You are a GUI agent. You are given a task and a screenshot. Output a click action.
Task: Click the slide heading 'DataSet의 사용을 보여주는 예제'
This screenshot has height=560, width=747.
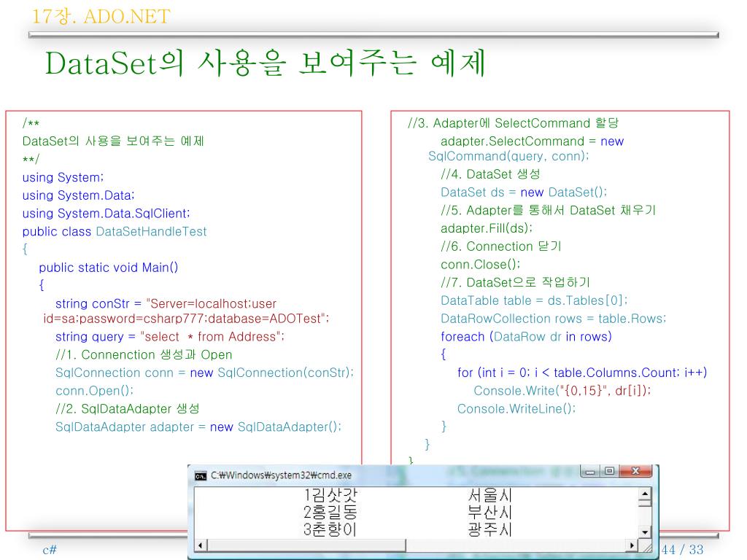point(266,63)
